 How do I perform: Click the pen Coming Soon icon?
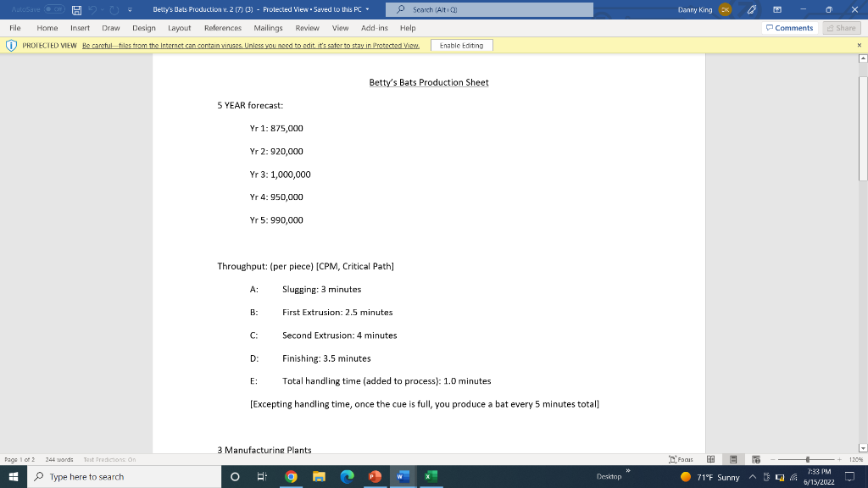752,9
